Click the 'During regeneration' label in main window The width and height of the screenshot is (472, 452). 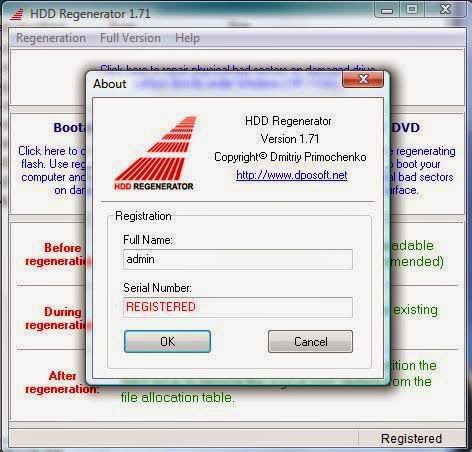[58, 318]
